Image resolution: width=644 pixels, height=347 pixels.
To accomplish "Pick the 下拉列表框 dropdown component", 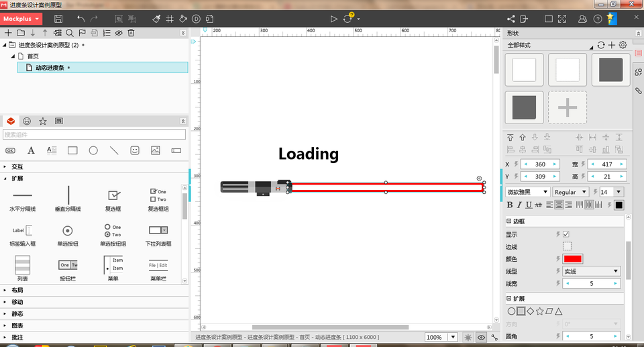I will pos(158,234).
